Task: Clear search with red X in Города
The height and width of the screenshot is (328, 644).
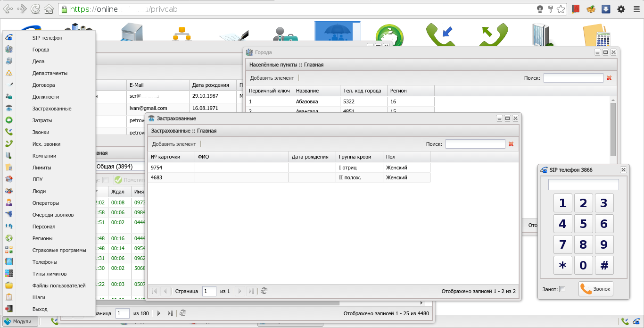Action: click(x=609, y=78)
